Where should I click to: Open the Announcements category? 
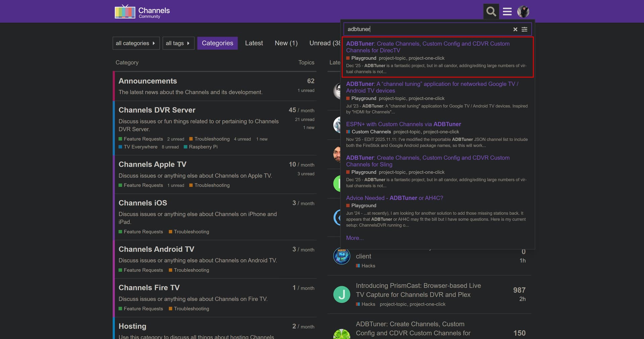pos(148,81)
